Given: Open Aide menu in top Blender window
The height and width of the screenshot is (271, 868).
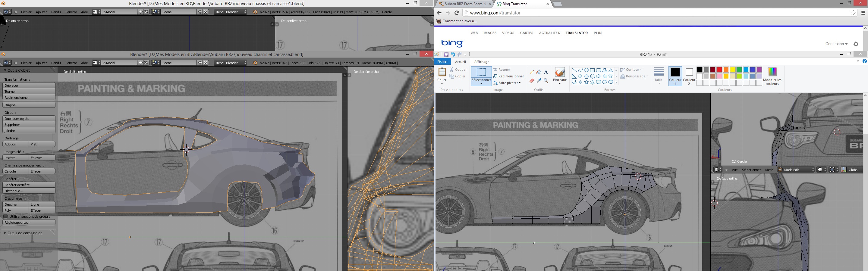Looking at the screenshot, I should coord(84,12).
